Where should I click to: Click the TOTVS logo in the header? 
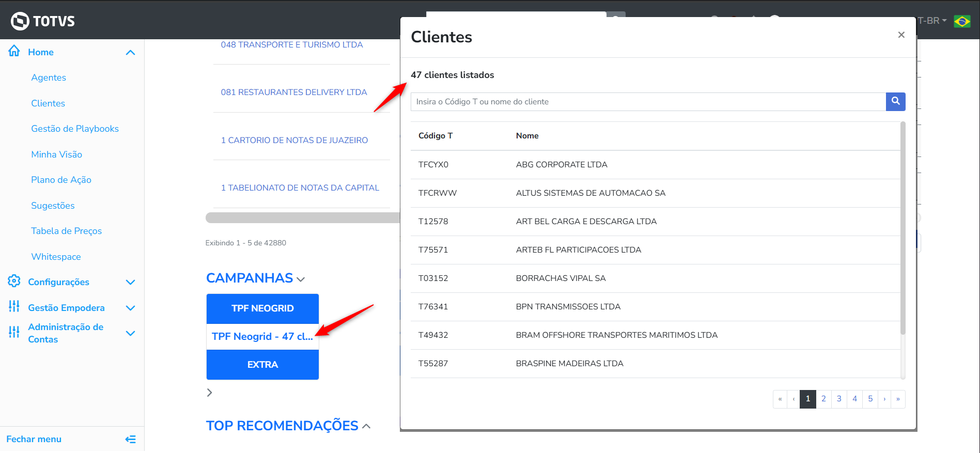tap(43, 21)
